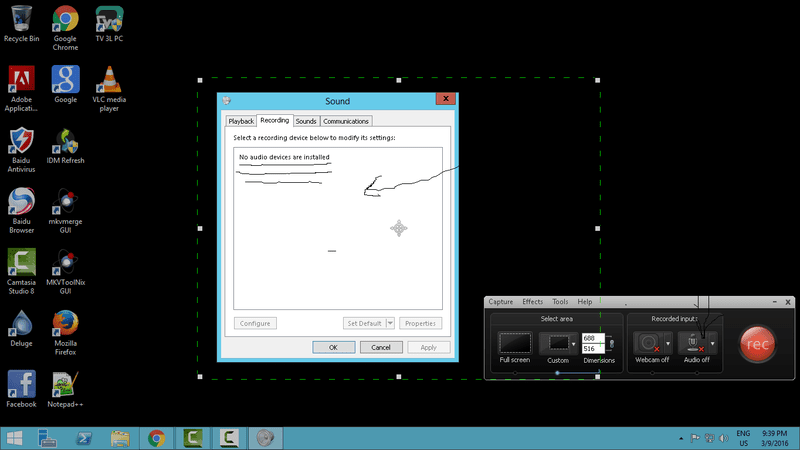Toggle the Audio off microphone button

(x=691, y=343)
